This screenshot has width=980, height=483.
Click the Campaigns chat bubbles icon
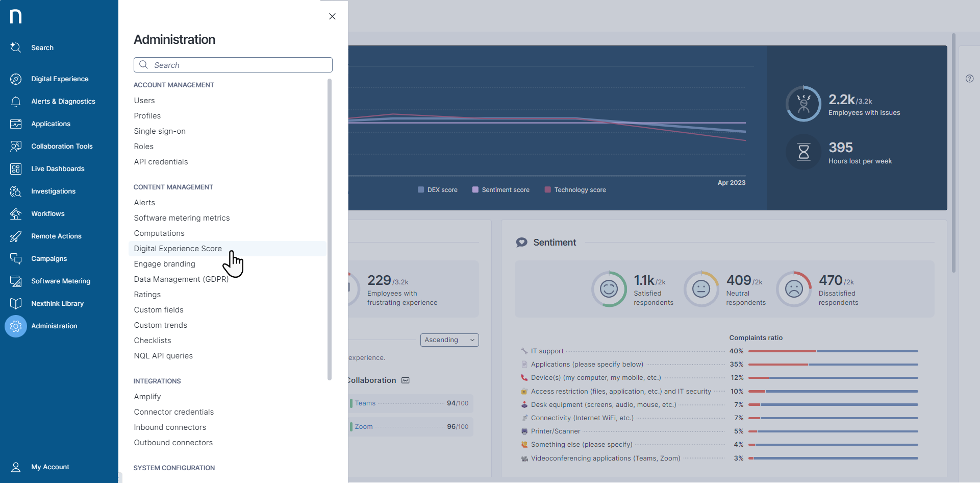(16, 258)
